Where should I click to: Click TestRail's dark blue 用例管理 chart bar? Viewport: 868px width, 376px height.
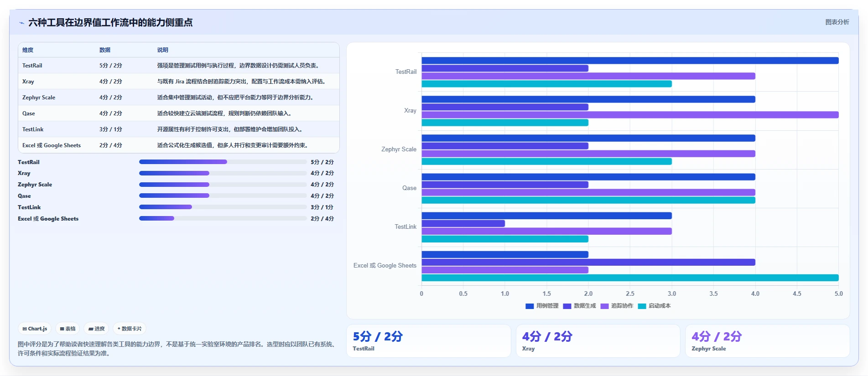[630, 61]
